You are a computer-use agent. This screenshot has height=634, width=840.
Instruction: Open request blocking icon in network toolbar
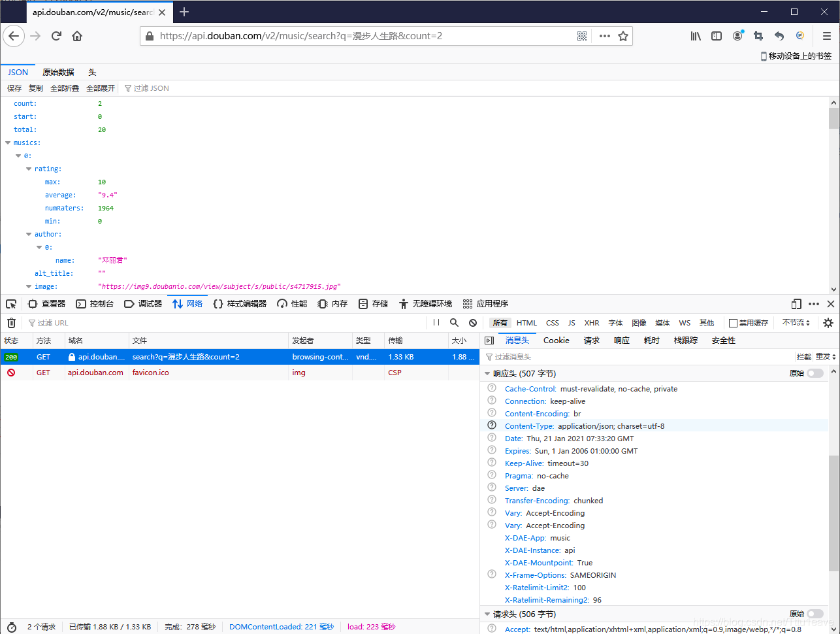(473, 323)
